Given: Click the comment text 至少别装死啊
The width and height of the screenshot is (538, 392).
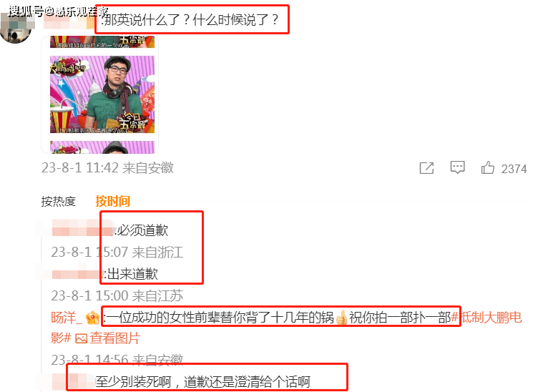Looking at the screenshot, I should click(x=133, y=382).
